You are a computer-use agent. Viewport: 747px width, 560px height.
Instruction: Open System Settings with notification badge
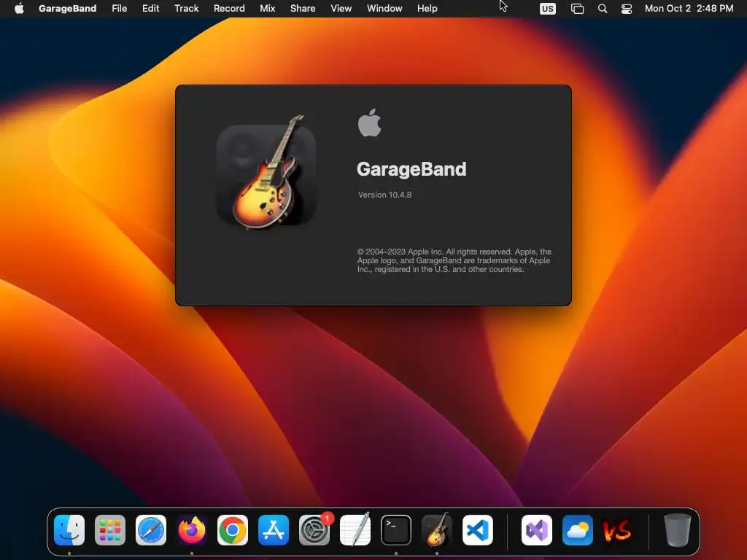[x=314, y=529]
